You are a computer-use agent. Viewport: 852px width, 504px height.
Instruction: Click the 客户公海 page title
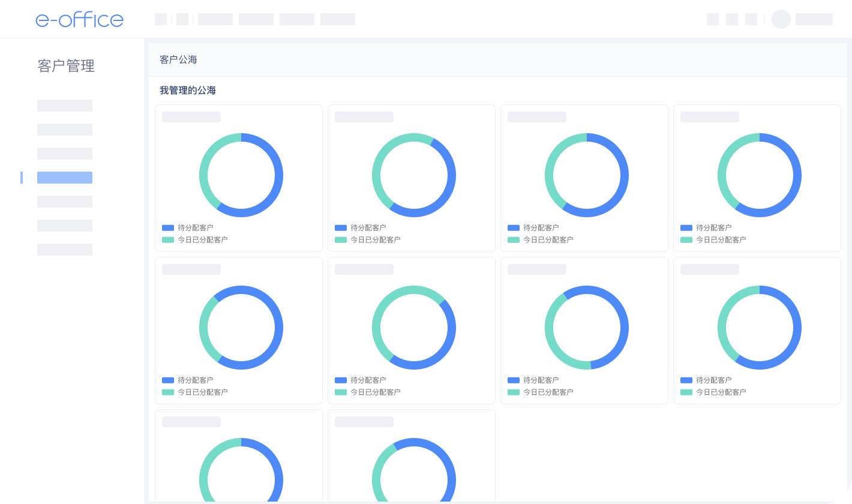point(178,59)
